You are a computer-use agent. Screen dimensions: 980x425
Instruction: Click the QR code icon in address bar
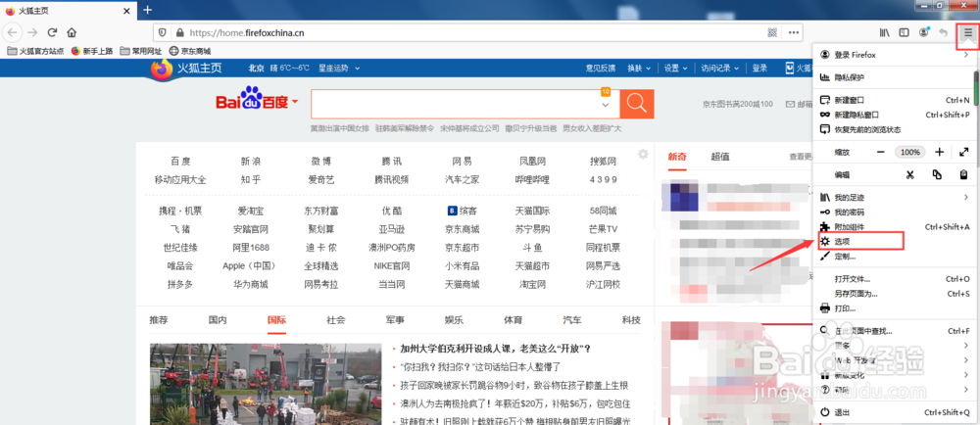pos(772,32)
